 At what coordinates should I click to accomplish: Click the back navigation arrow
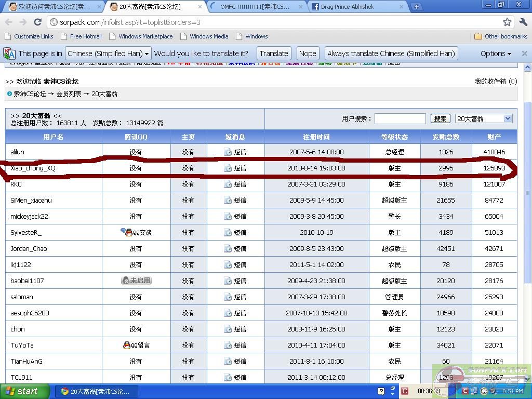coord(9,22)
